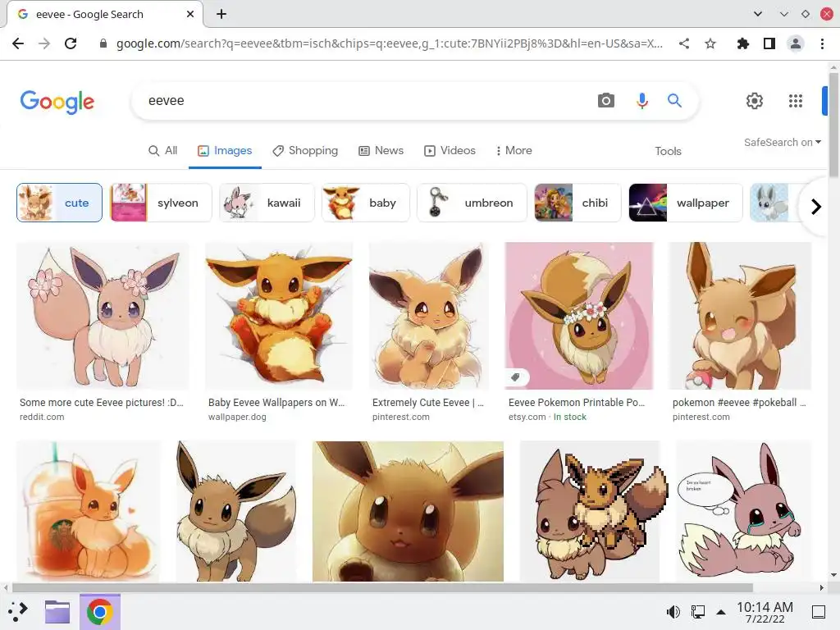Click 'Some more cute Eevee pictures' link
This screenshot has width=840, height=630.
(x=101, y=402)
